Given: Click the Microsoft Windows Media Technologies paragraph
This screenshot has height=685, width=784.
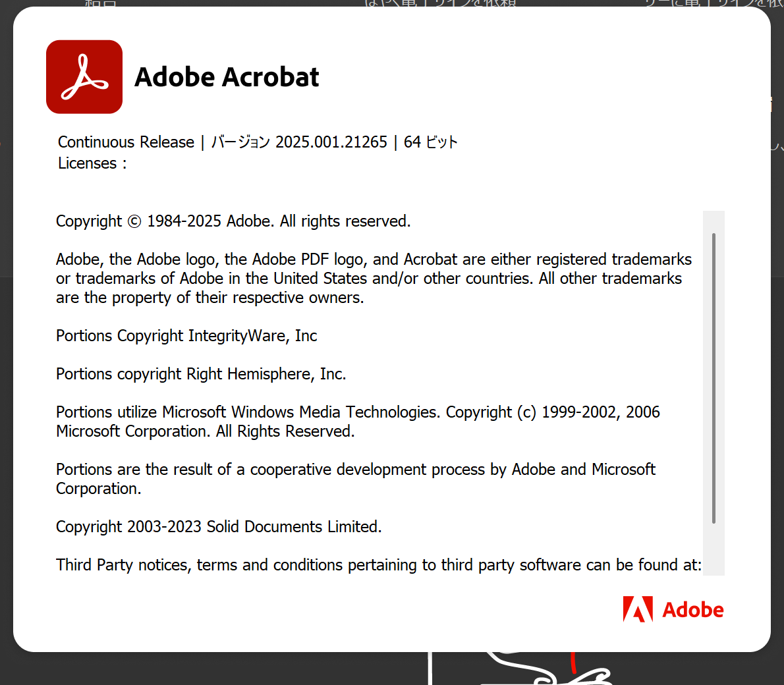Looking at the screenshot, I should [357, 422].
